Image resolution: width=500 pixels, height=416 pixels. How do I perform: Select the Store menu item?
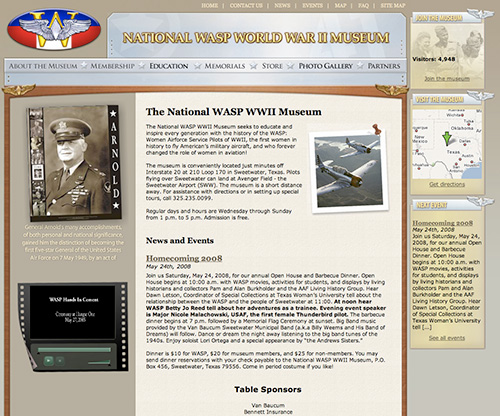pyautogui.click(x=272, y=66)
